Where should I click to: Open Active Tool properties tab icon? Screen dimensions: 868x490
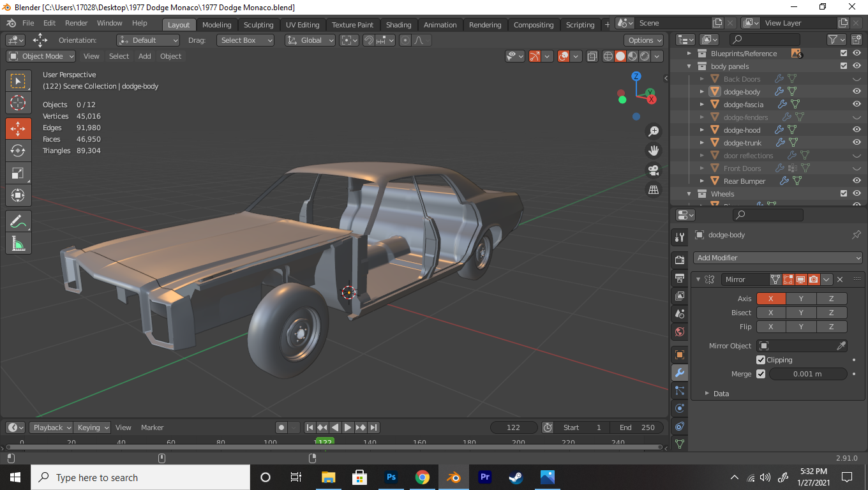point(680,237)
